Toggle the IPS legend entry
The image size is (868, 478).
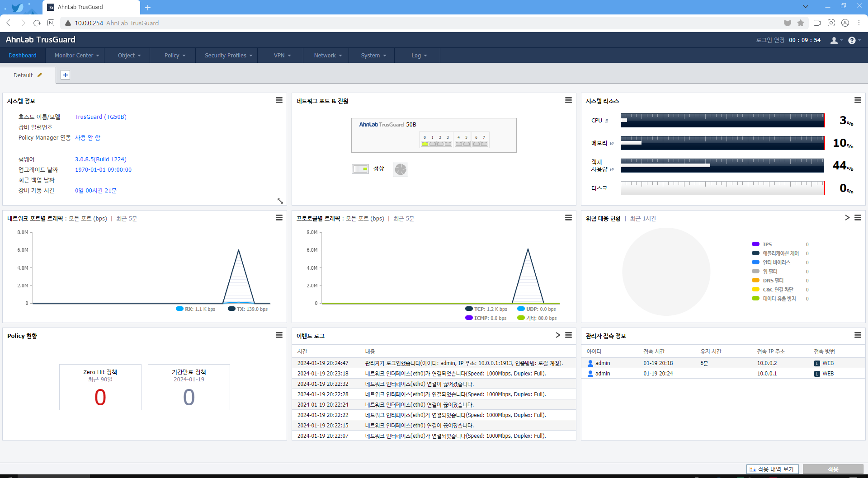coord(762,244)
